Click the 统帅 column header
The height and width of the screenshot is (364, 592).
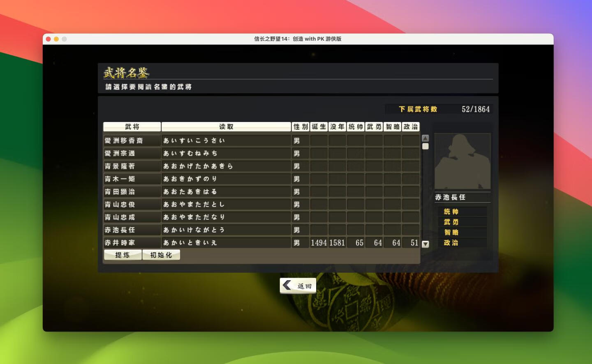click(x=356, y=127)
